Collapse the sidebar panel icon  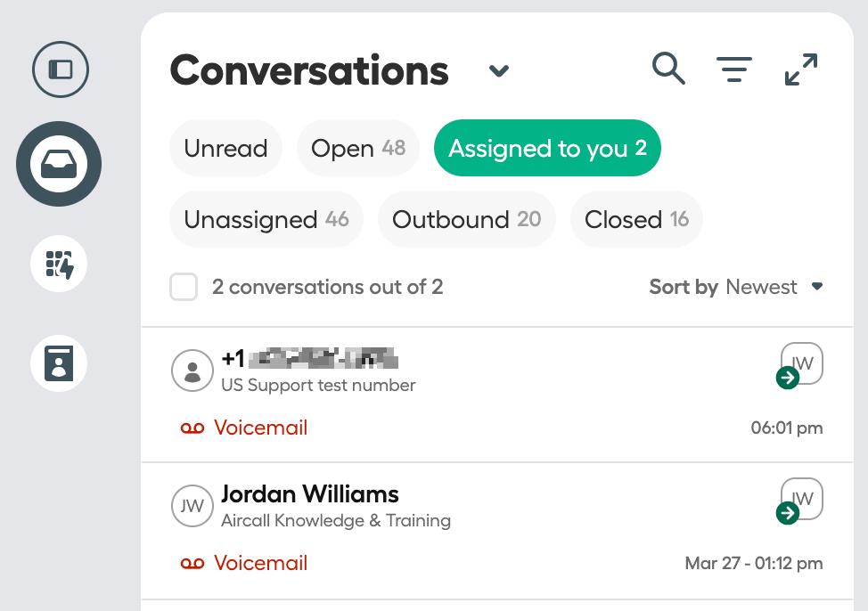[61, 69]
